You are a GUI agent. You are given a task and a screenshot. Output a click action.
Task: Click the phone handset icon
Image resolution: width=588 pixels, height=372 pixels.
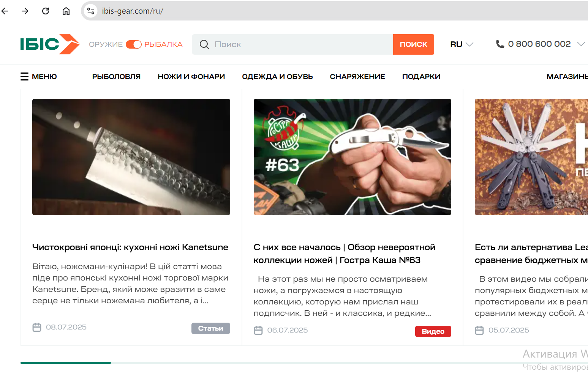pyautogui.click(x=500, y=44)
